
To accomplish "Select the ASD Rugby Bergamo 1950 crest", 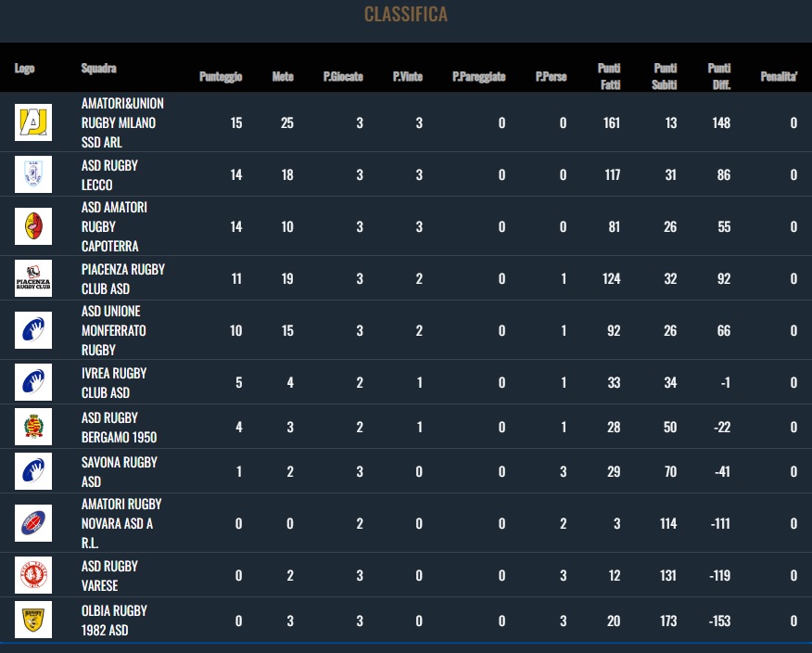I will pyautogui.click(x=33, y=427).
